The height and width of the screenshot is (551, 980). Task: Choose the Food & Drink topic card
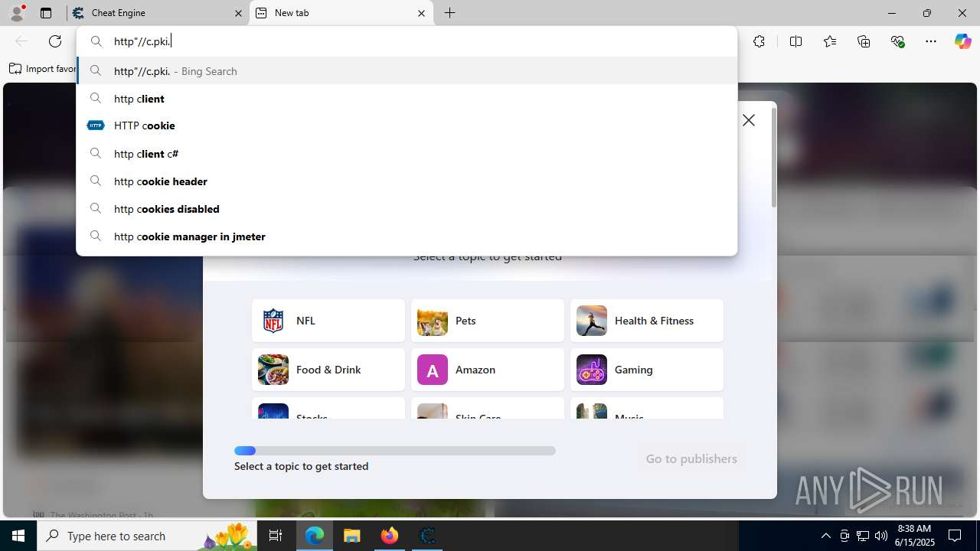[x=328, y=370]
